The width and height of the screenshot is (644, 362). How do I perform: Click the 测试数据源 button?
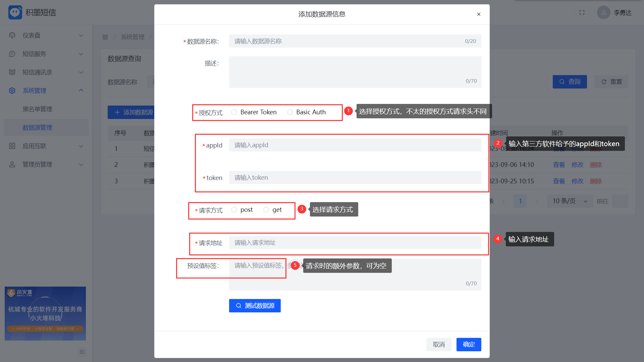[255, 306]
